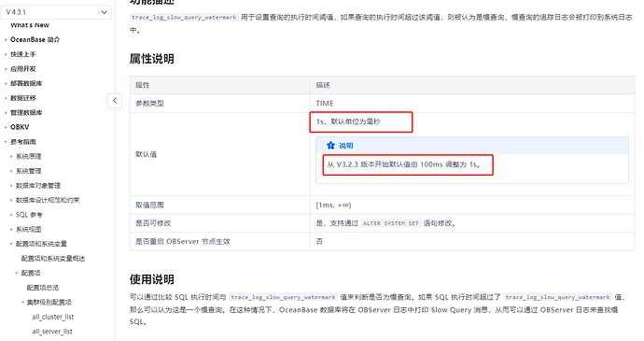Collapse the sidebar with the left chevron button

[x=115, y=100]
